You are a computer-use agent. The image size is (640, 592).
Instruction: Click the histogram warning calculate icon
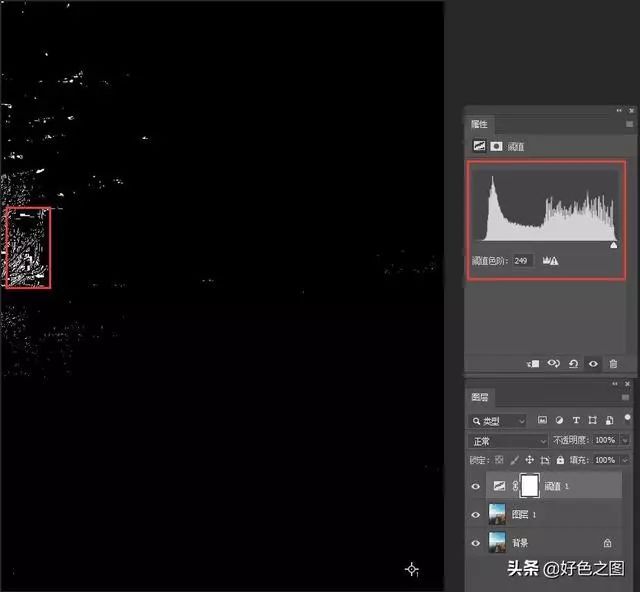(x=551, y=260)
